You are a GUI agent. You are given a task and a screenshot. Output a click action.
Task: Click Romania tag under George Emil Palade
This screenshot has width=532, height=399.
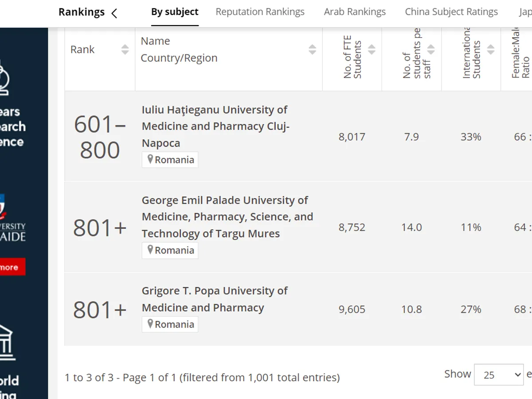point(170,250)
